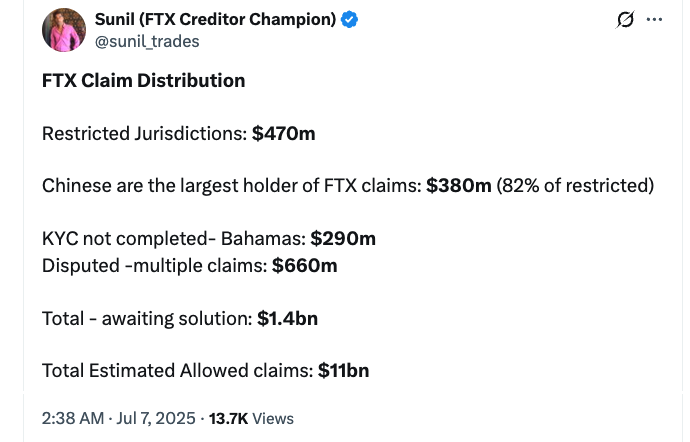Click the bold $470m amount
Image resolution: width=690 pixels, height=442 pixels.
pyautogui.click(x=283, y=133)
